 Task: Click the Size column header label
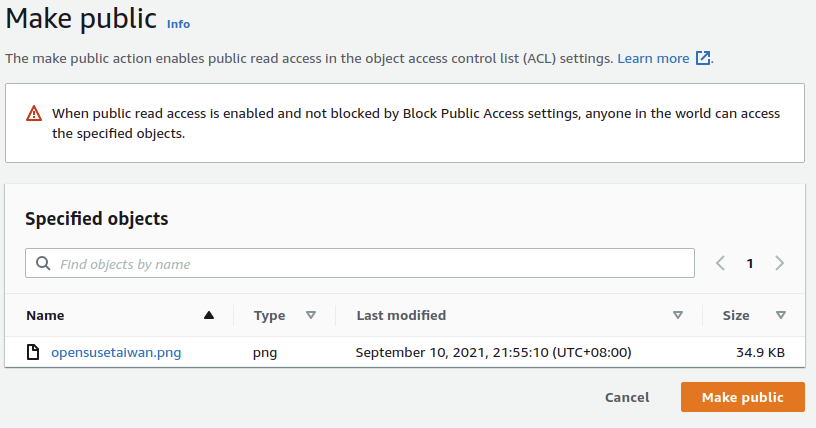736,316
